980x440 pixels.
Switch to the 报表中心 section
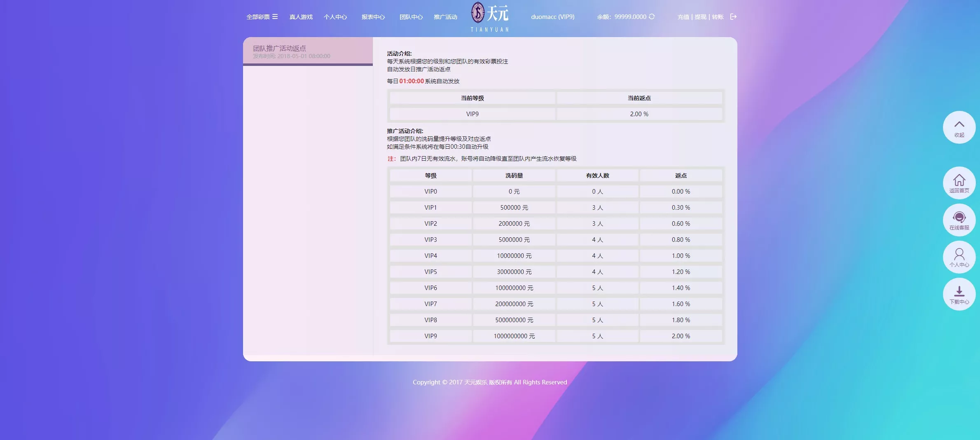click(x=373, y=17)
